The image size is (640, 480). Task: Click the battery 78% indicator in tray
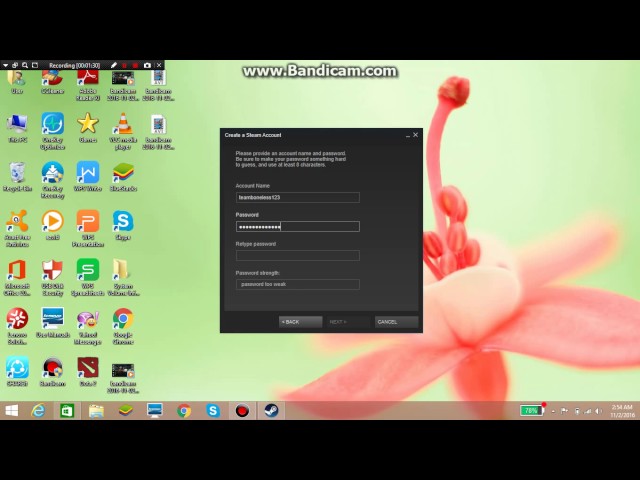click(x=531, y=411)
